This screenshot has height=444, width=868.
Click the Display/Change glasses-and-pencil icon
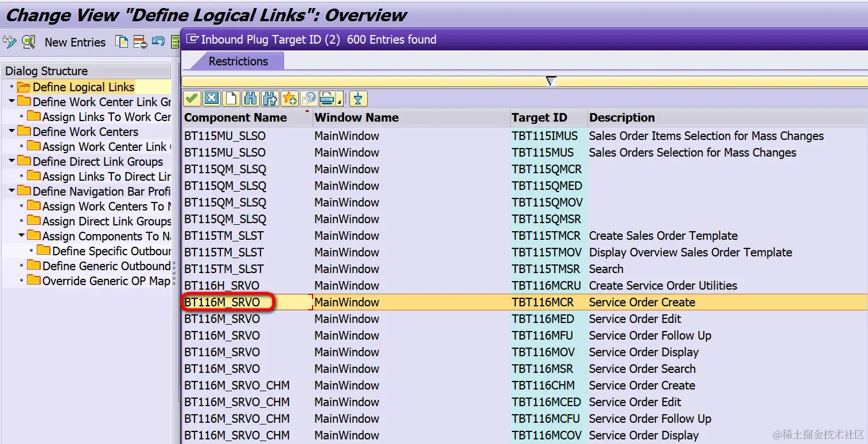tap(10, 42)
